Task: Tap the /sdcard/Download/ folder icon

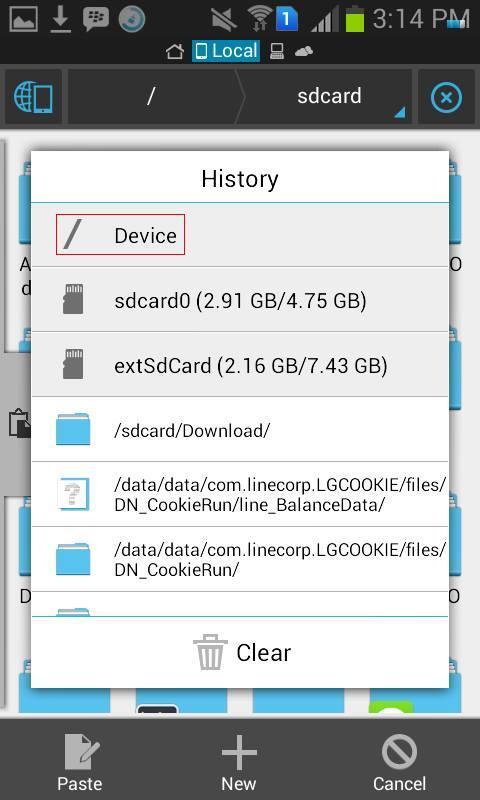Action: click(73, 430)
